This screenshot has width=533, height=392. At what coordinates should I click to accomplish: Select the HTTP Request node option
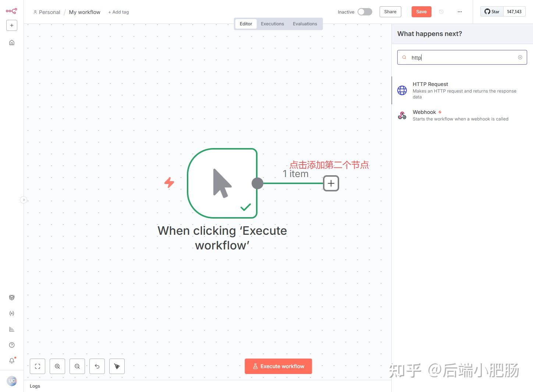[462, 90]
